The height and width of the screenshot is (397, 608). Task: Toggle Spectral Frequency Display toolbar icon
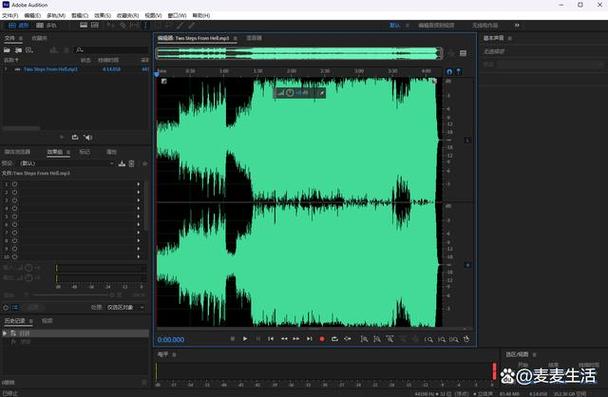pos(83,26)
